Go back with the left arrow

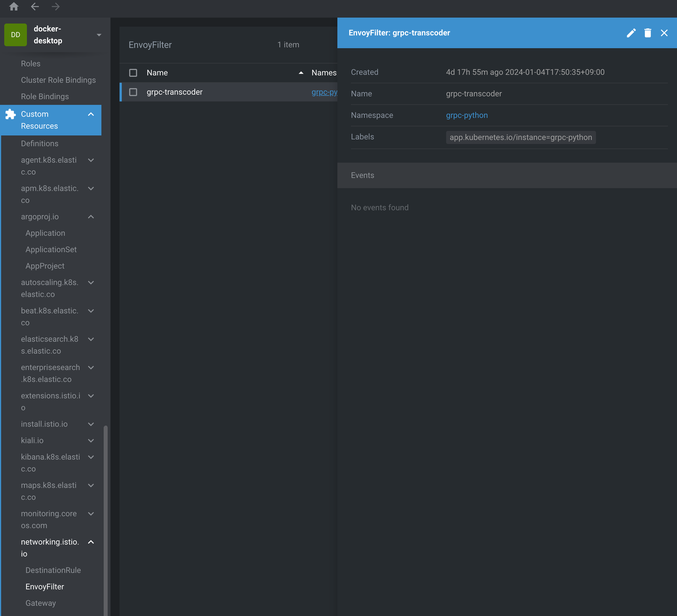[35, 7]
